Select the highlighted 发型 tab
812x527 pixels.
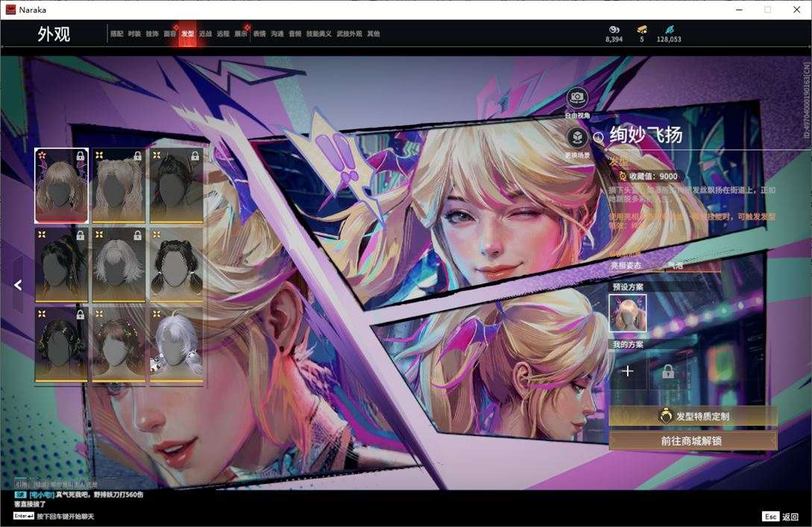click(187, 34)
